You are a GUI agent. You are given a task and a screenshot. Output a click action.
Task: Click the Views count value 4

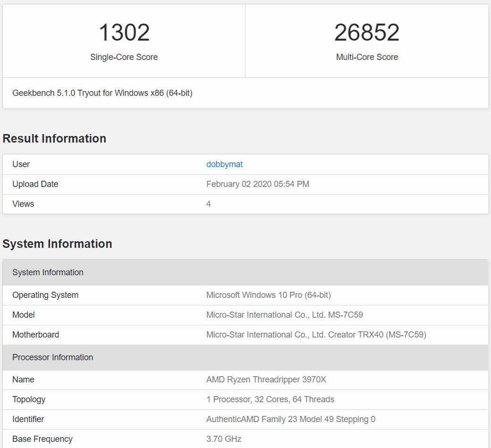pos(209,204)
